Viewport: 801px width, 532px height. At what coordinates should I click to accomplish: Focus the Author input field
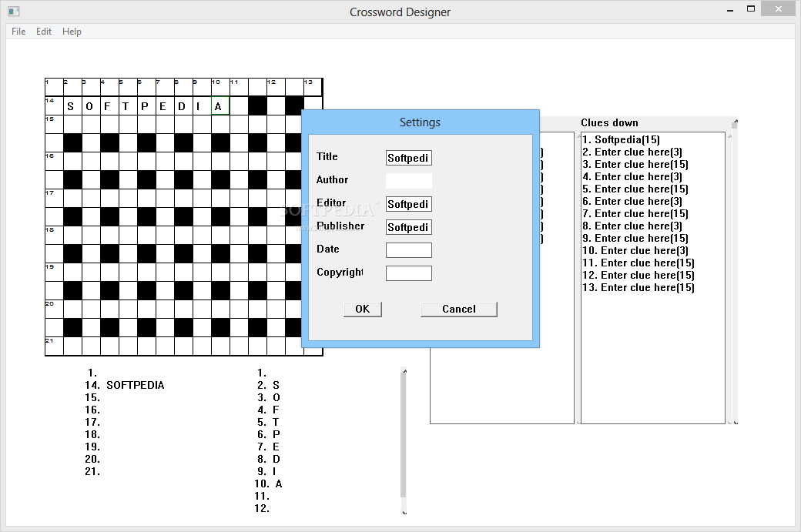coord(409,181)
